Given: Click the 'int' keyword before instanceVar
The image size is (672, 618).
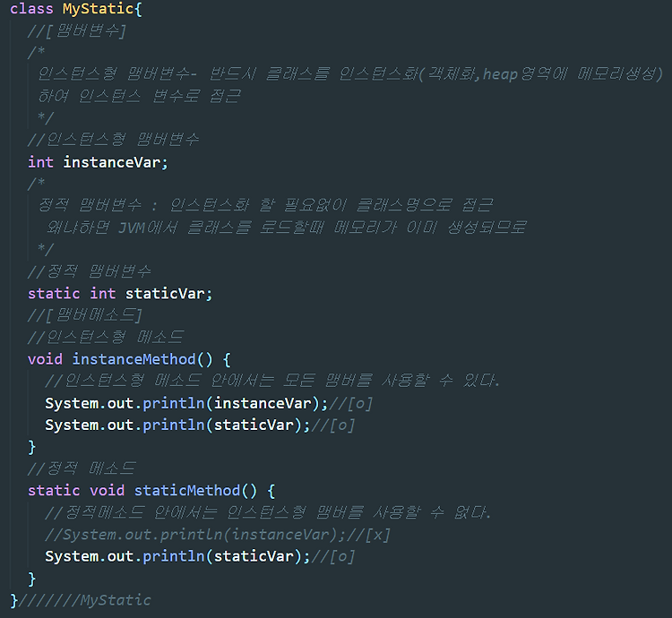Looking at the screenshot, I should pos(40,162).
